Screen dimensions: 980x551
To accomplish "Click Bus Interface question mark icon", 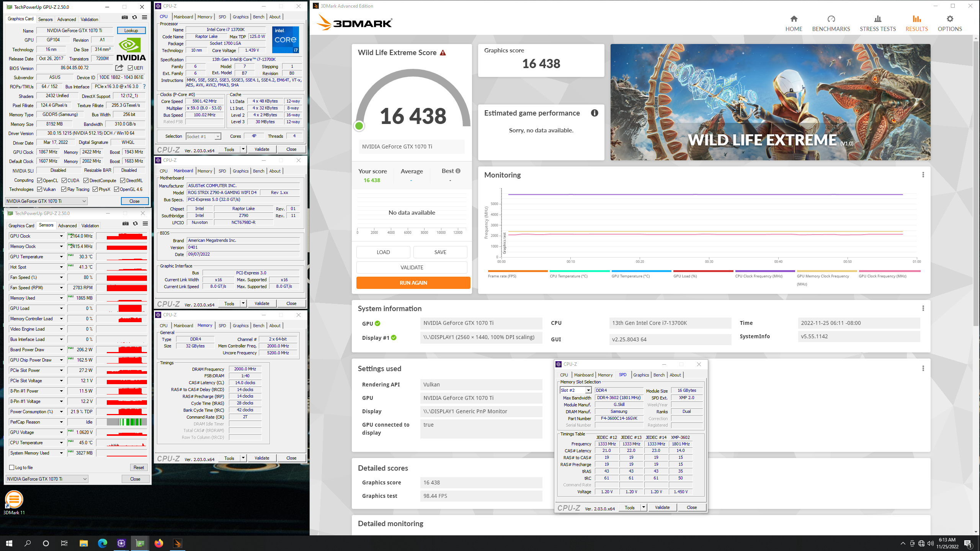I will [144, 86].
